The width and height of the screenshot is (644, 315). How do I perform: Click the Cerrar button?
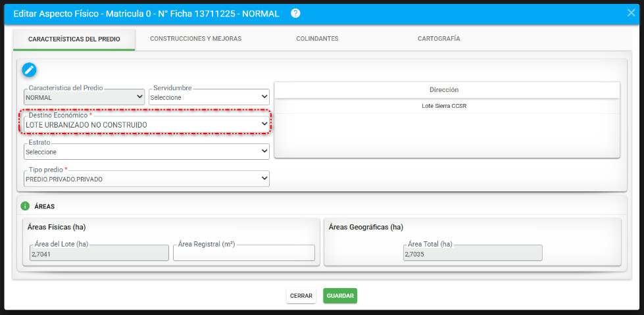(x=301, y=296)
